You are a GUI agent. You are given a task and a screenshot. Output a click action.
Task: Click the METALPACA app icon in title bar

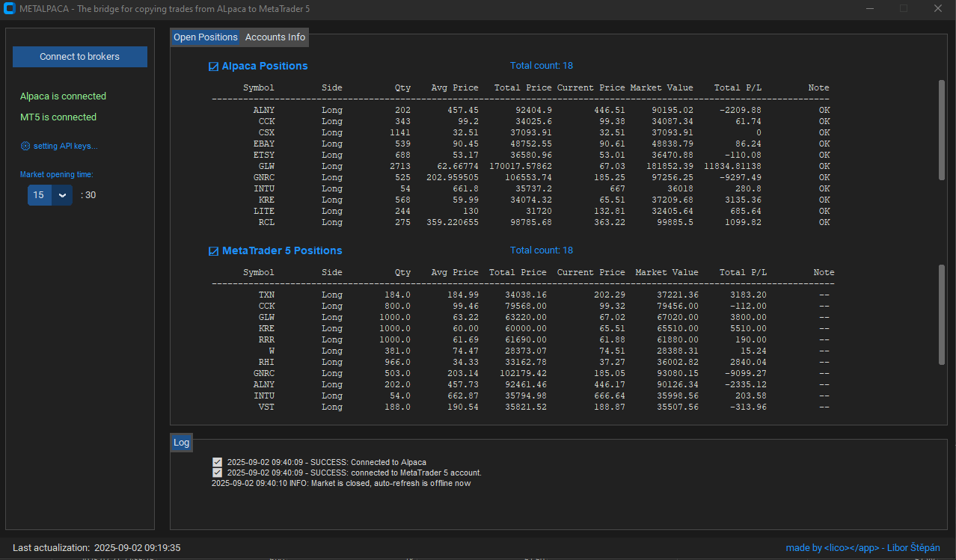10,8
